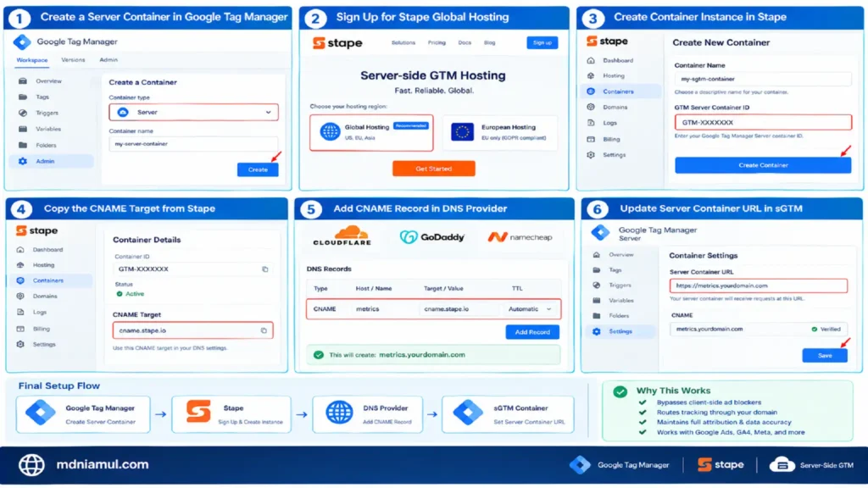
Task: Open Folders icon in step 6 sGTM sidebar
Action: [596, 316]
